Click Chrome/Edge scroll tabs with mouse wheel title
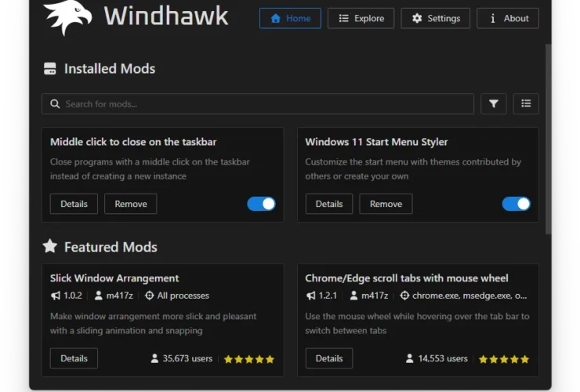The height and width of the screenshot is (392, 580). coord(407,278)
